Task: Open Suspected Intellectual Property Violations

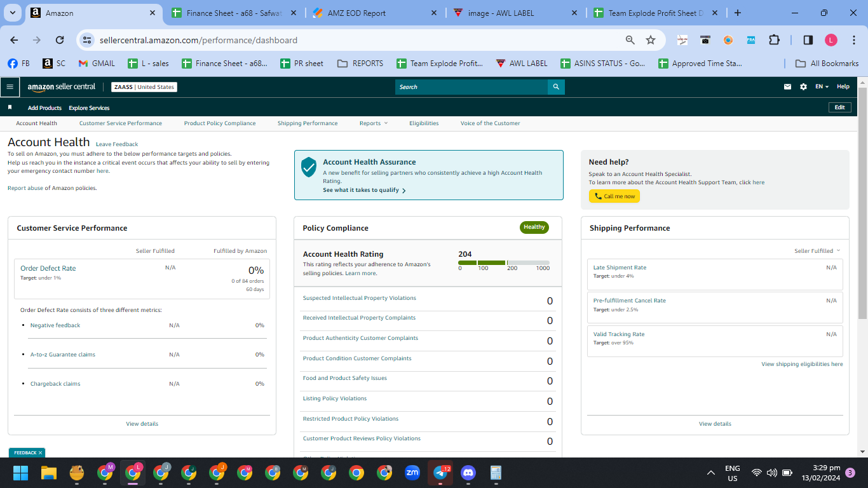Action: (x=360, y=298)
